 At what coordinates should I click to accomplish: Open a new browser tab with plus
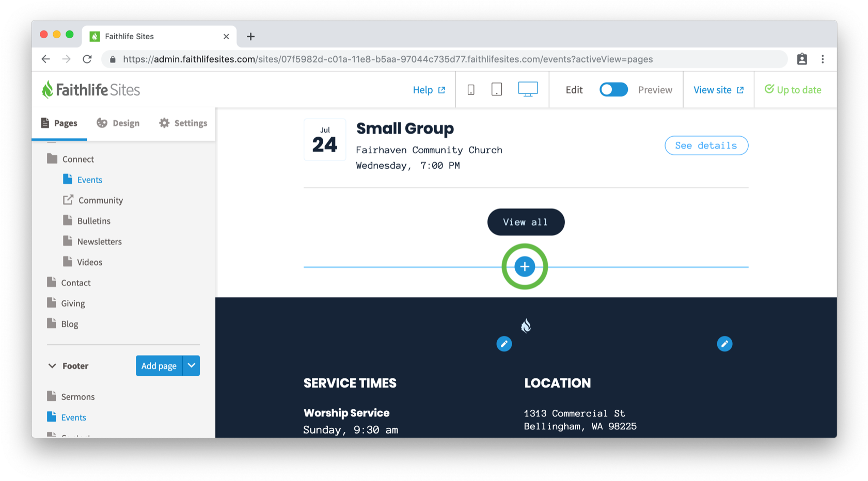(250, 37)
